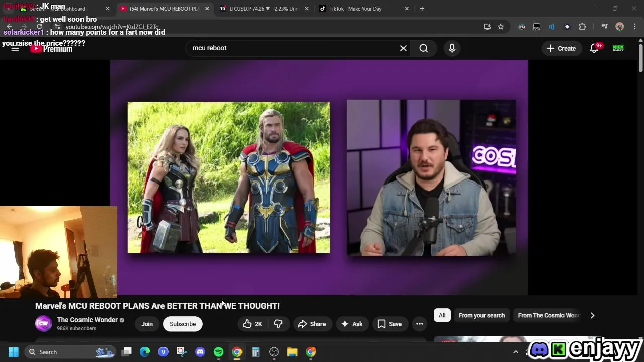Switch to the Stream Kick Dashboard tab
The image size is (644, 362).
coord(63,9)
